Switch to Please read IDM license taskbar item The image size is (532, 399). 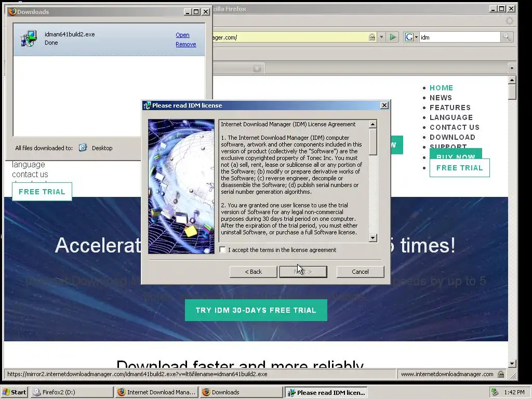pos(326,393)
